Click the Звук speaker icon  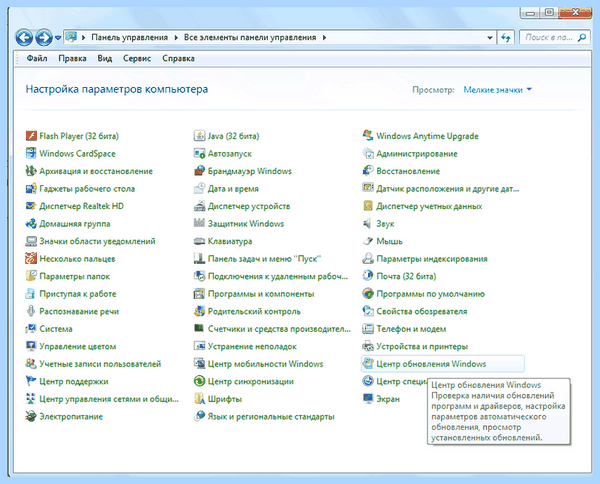(368, 223)
